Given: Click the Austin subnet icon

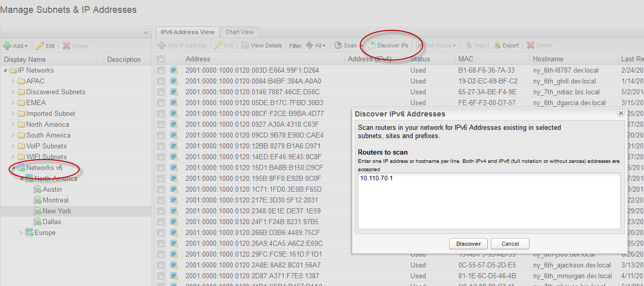Looking at the screenshot, I should click(x=38, y=189).
